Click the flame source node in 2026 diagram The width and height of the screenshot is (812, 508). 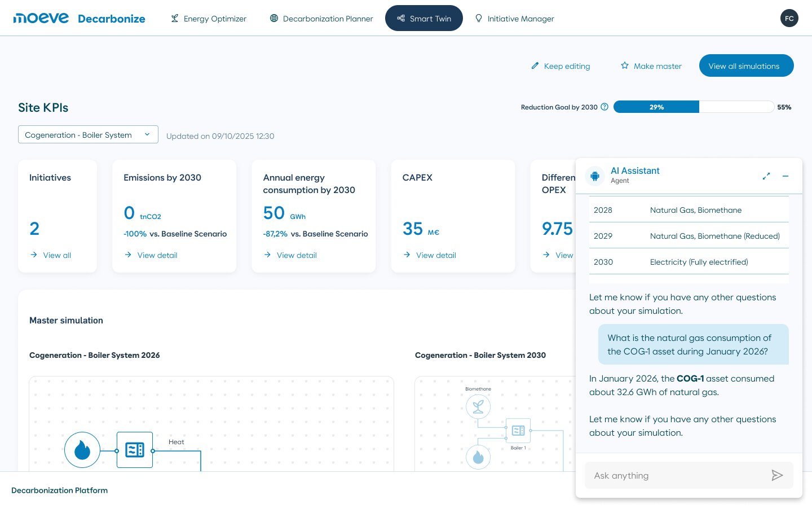(82, 450)
